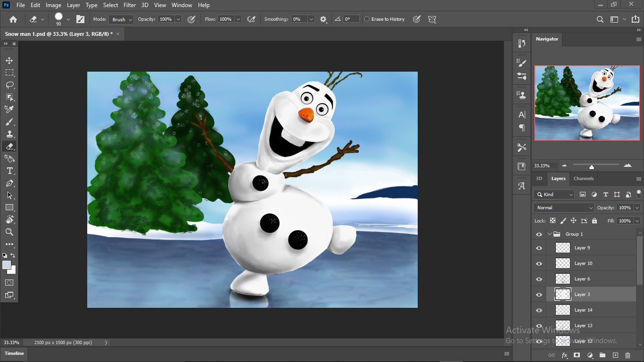644x362 pixels.
Task: Open the Filter menu
Action: pos(130,5)
